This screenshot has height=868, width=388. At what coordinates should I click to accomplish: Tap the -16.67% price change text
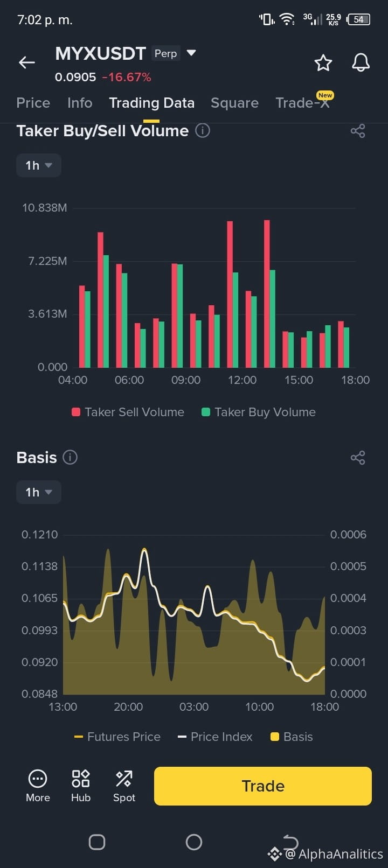127,77
